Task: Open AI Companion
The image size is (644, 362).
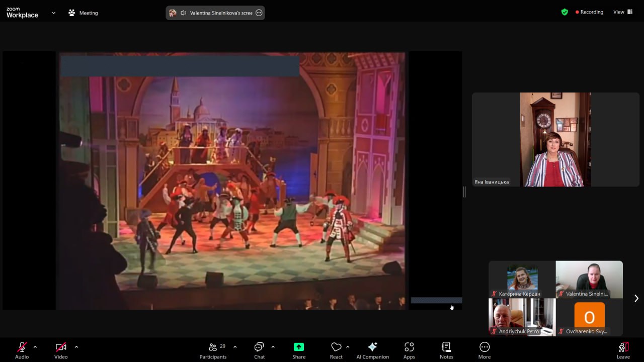Action: 373,350
